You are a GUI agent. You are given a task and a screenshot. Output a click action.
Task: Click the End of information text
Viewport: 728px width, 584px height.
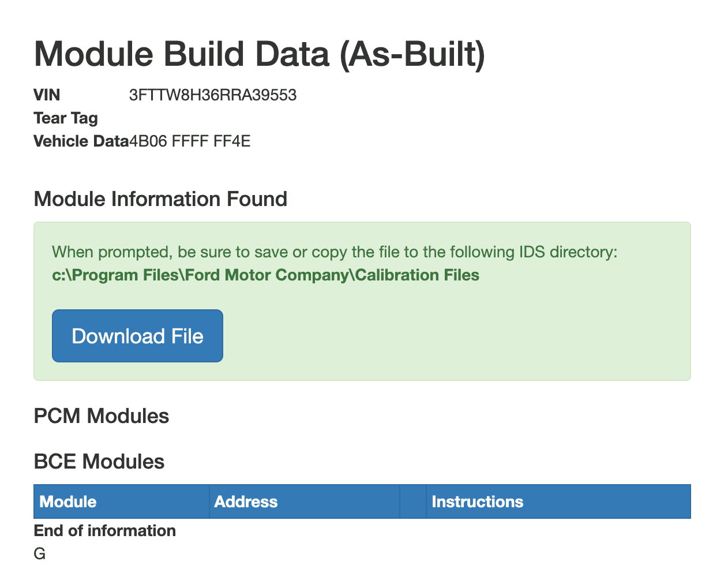105,531
